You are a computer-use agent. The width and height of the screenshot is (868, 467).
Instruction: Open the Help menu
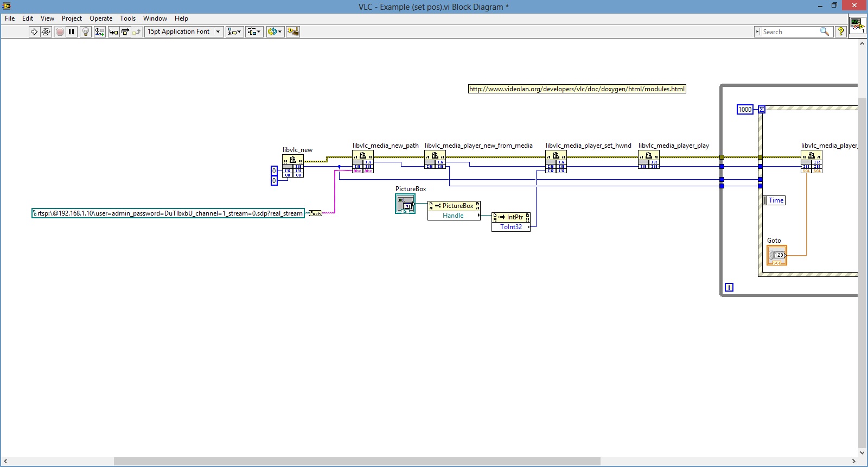tap(181, 18)
